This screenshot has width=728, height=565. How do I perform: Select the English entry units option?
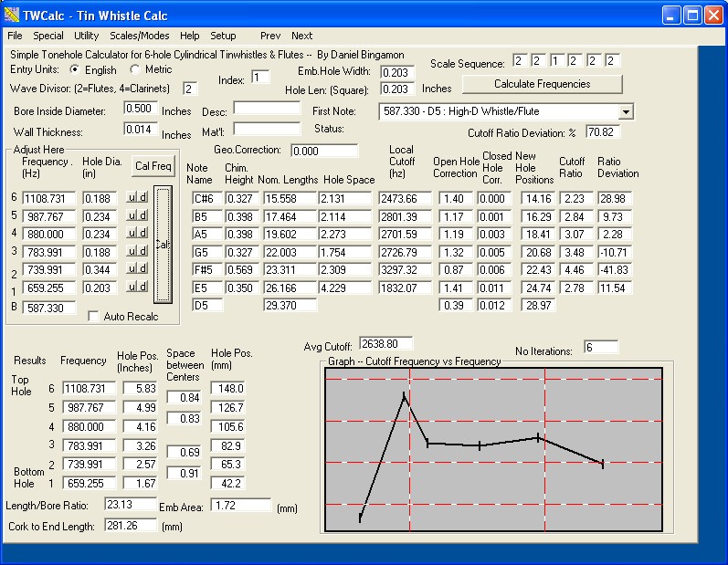tap(75, 70)
